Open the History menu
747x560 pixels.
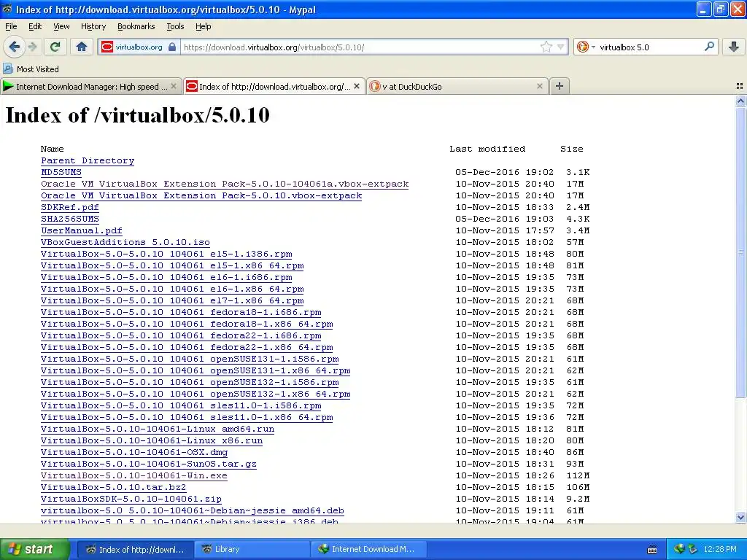click(93, 26)
